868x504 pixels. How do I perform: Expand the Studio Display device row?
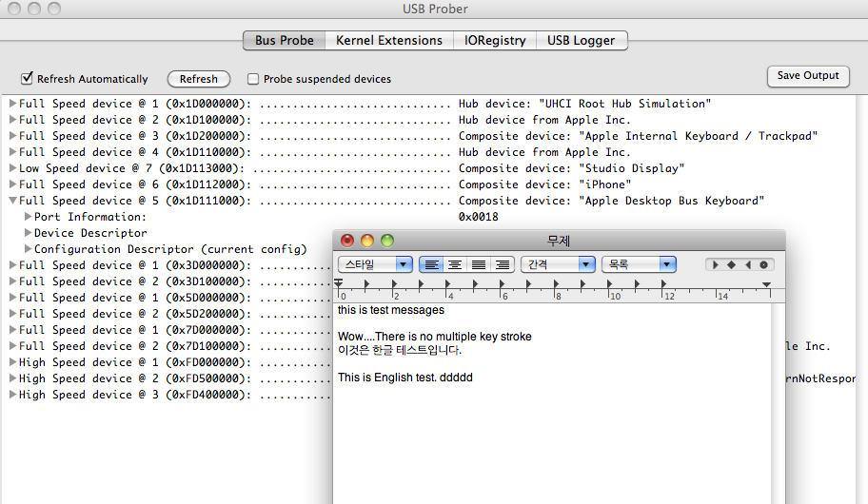pyautogui.click(x=12, y=168)
